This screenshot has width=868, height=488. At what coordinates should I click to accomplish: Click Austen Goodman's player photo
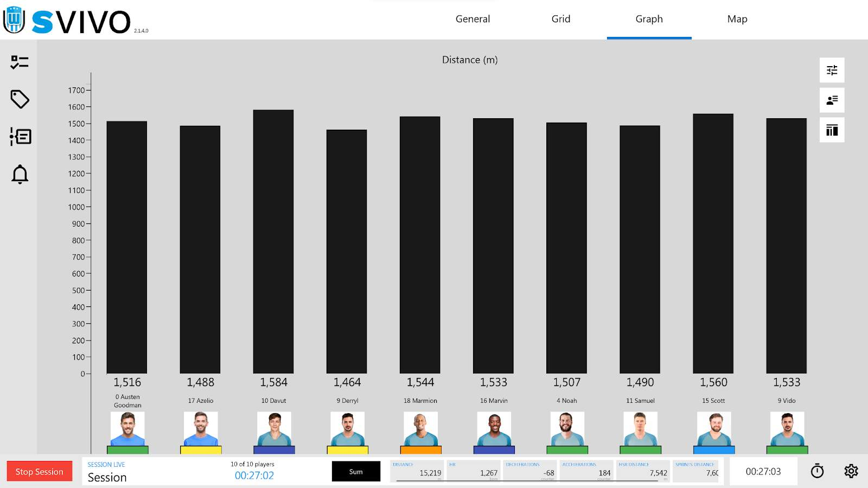127,429
